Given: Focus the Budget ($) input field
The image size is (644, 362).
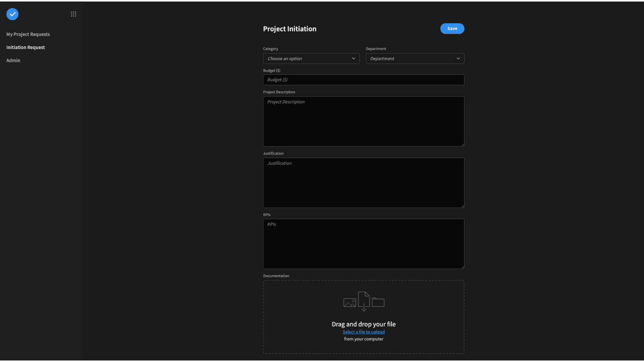Looking at the screenshot, I should pyautogui.click(x=363, y=80).
